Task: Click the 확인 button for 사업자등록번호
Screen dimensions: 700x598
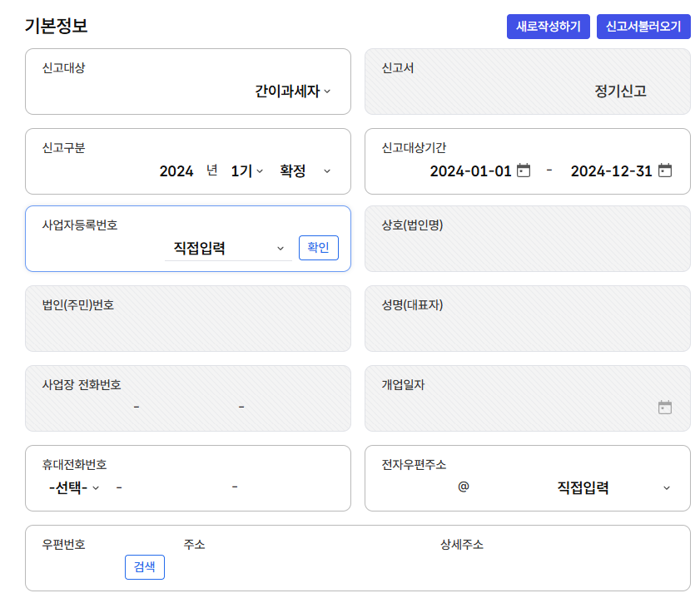Action: [318, 248]
